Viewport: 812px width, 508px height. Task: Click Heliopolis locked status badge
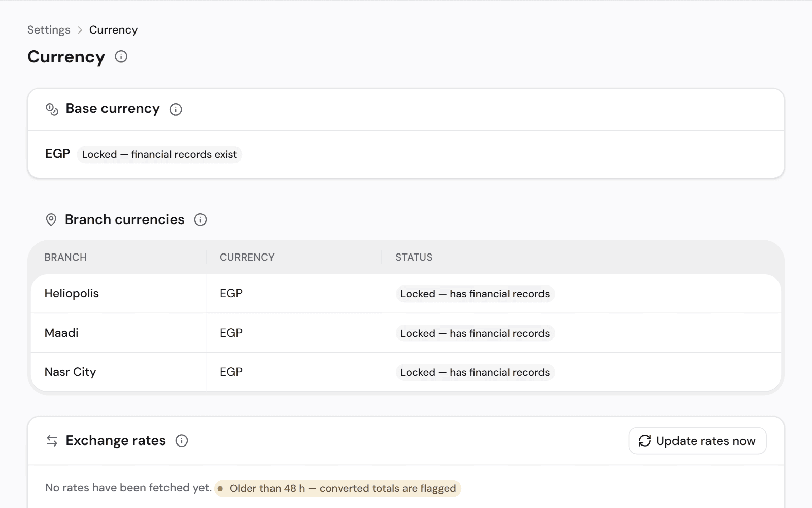tap(475, 294)
